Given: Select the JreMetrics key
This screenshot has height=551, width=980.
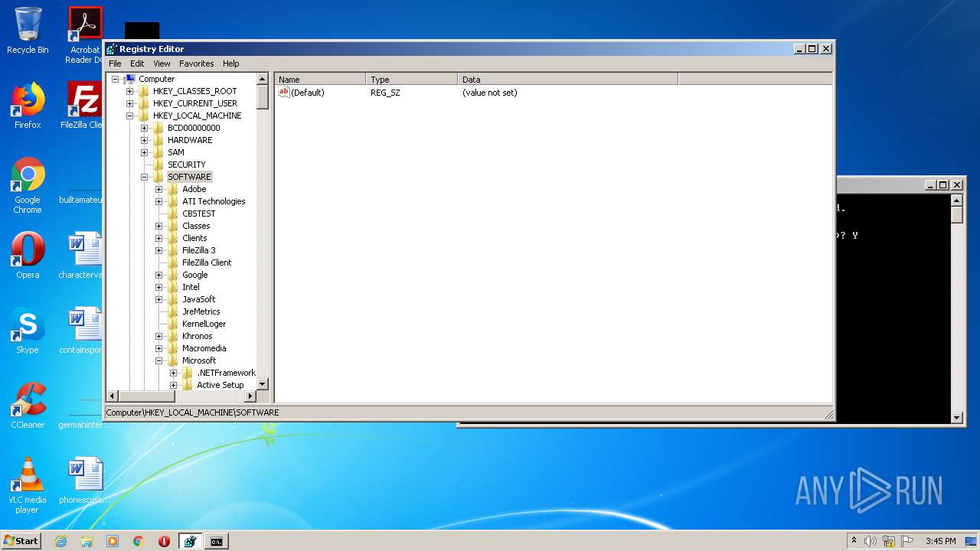Looking at the screenshot, I should [201, 311].
